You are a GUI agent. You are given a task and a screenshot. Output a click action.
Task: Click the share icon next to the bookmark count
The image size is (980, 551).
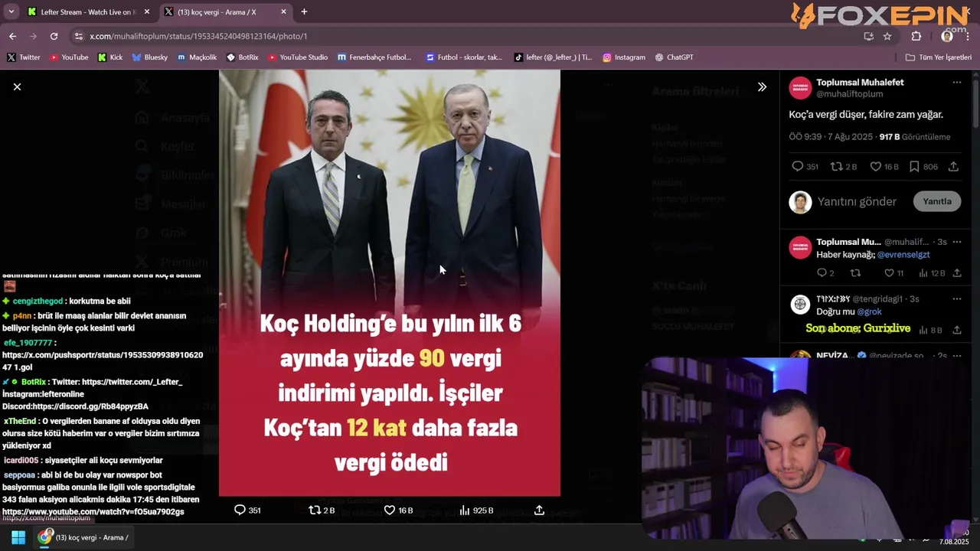[x=953, y=166]
